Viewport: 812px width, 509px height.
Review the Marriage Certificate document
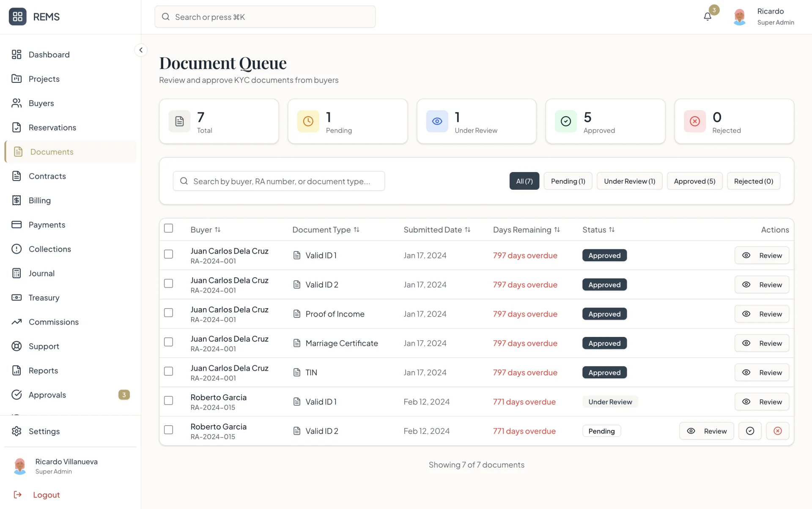click(762, 343)
